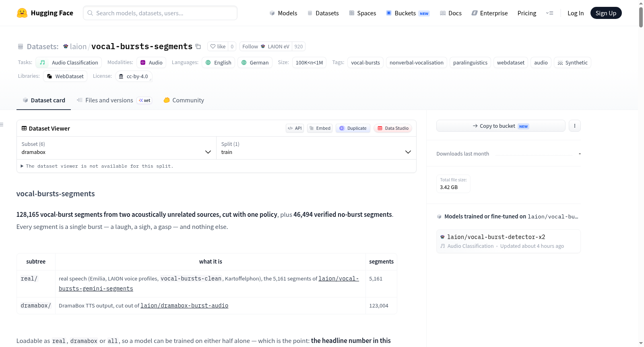Open the laion/dramabox-burst-audio link
The image size is (644, 347).
point(184,305)
